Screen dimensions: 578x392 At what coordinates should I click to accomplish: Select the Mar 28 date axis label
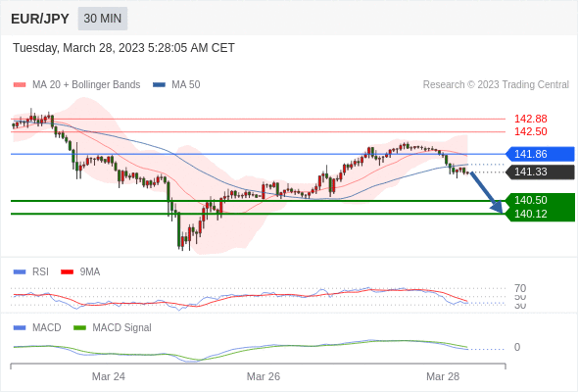[x=443, y=376]
